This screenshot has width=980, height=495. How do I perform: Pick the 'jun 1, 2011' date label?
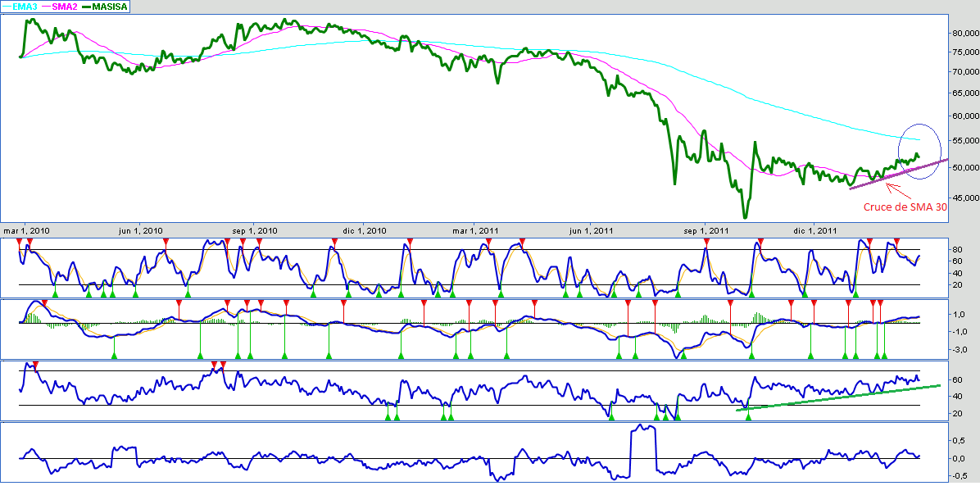pyautogui.click(x=591, y=230)
